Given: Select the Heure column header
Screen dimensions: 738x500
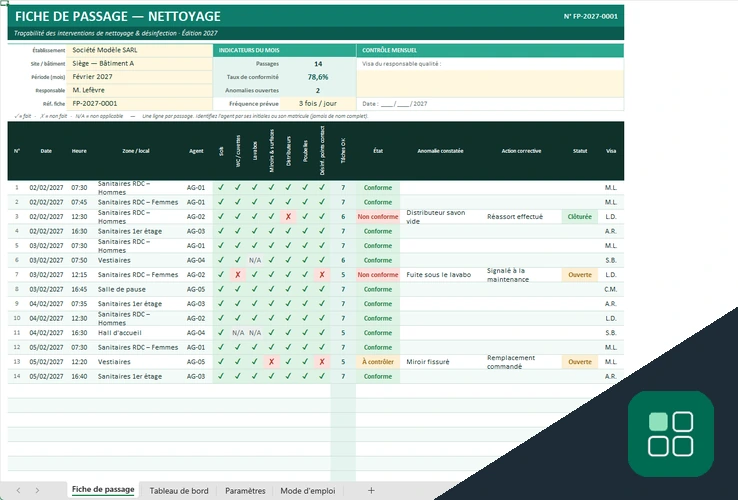Looking at the screenshot, I should click(x=79, y=151).
